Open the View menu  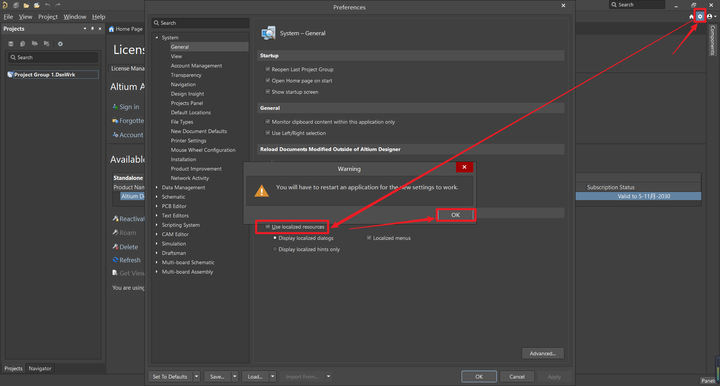[25, 17]
